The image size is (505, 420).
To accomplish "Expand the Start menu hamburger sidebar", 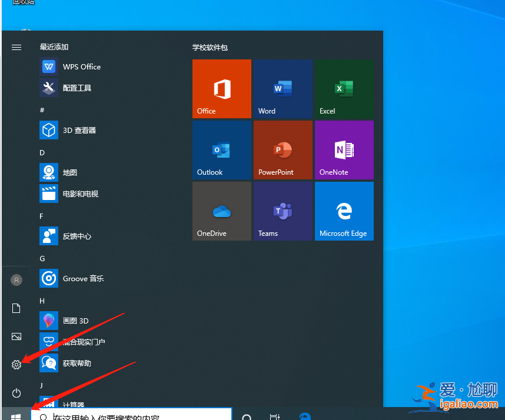I will pos(16,47).
